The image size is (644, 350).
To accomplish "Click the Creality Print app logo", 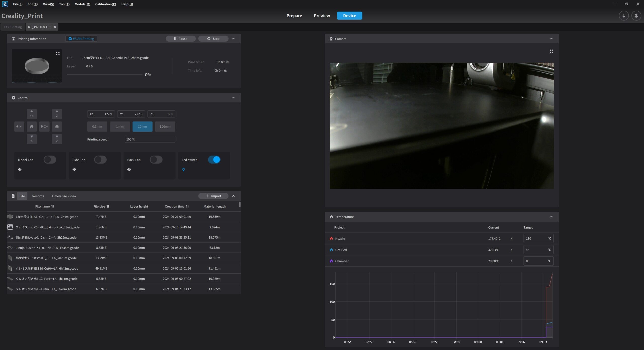I will pyautogui.click(x=5, y=4).
